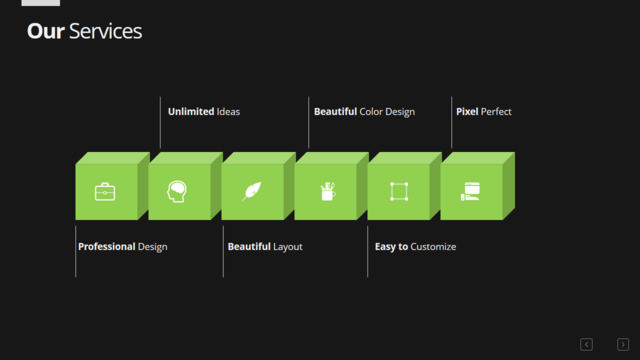This screenshot has width=640, height=360.
Task: Select the brain head icon
Action: click(x=177, y=191)
